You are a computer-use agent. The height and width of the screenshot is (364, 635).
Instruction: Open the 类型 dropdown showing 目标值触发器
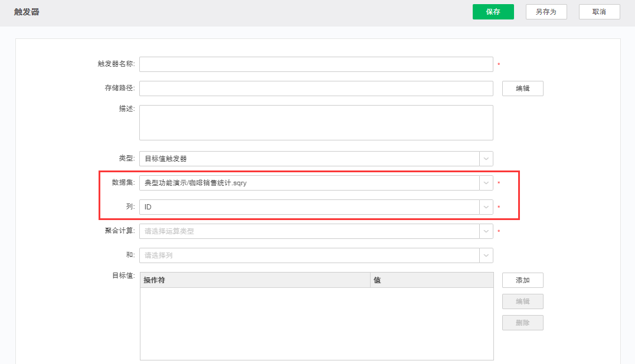(486, 158)
